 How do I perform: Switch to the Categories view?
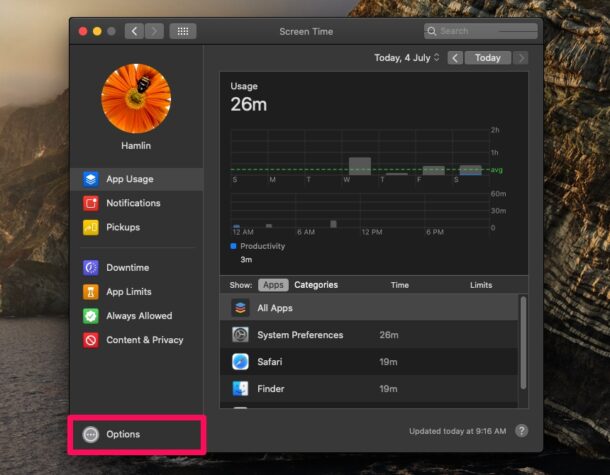(315, 285)
